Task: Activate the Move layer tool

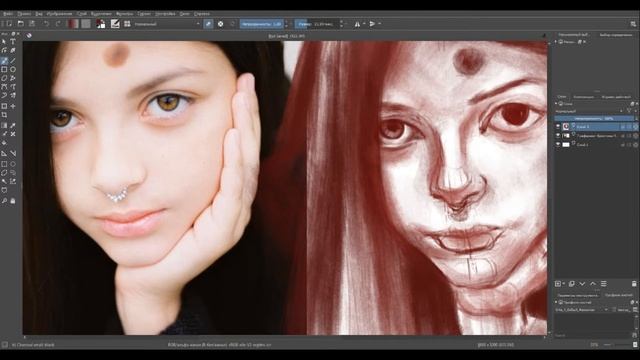Action: (x=13, y=106)
